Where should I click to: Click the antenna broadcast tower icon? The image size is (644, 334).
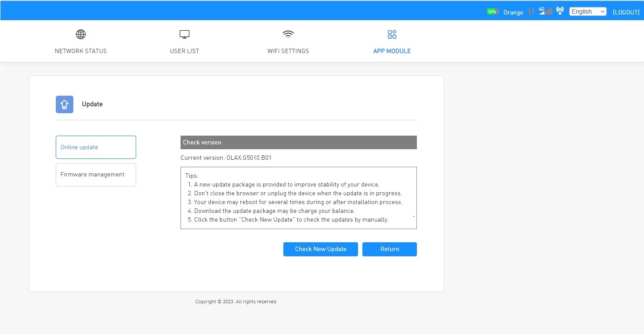click(560, 11)
